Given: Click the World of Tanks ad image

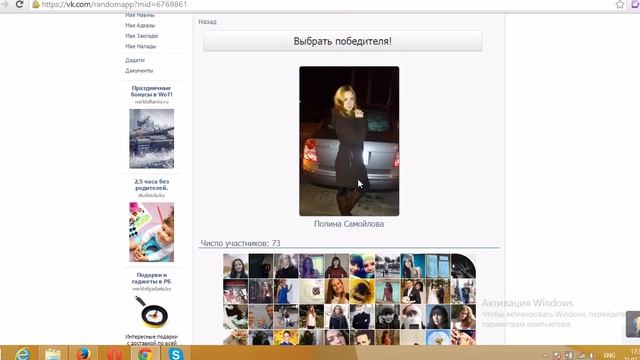Looking at the screenshot, I should coord(151,139).
